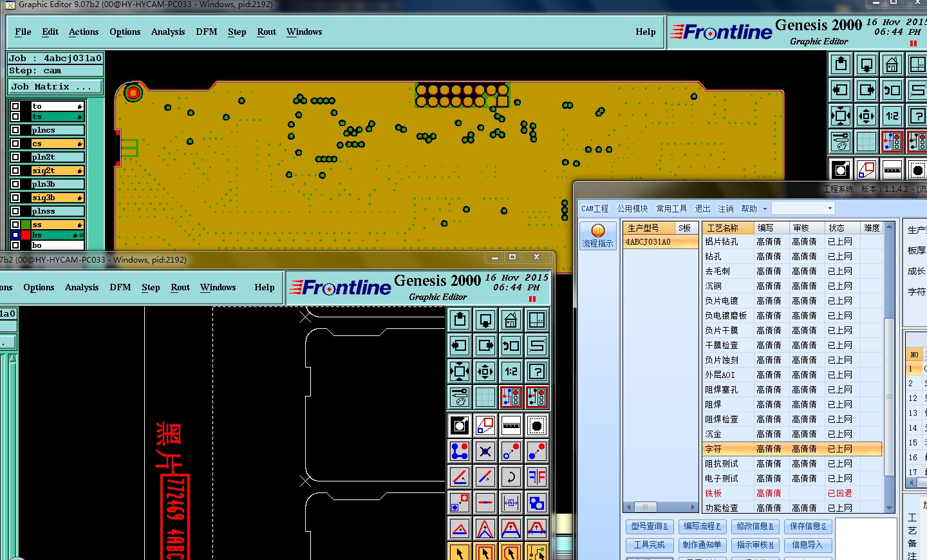Click the pan down icon in front editor toolbar
The width and height of the screenshot is (927, 560).
pyautogui.click(x=485, y=320)
